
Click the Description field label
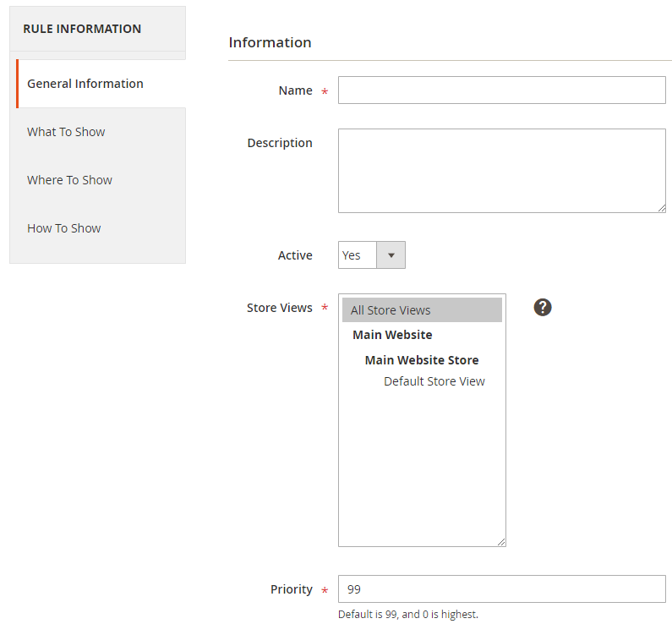click(x=280, y=143)
